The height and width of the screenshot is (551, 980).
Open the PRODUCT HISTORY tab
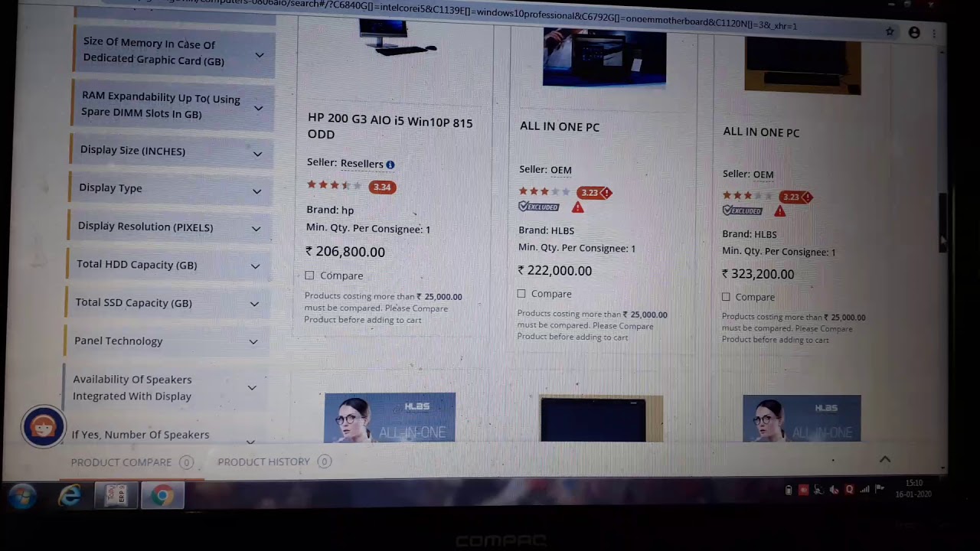point(274,461)
